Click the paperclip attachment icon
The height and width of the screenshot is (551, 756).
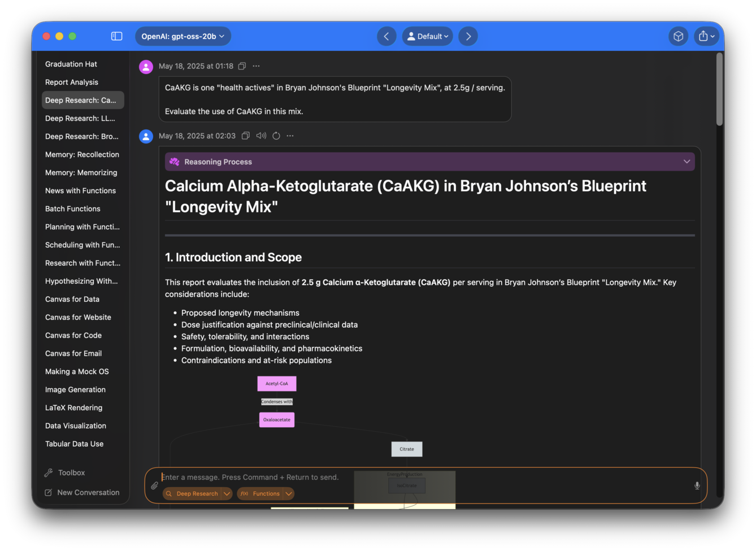154,485
